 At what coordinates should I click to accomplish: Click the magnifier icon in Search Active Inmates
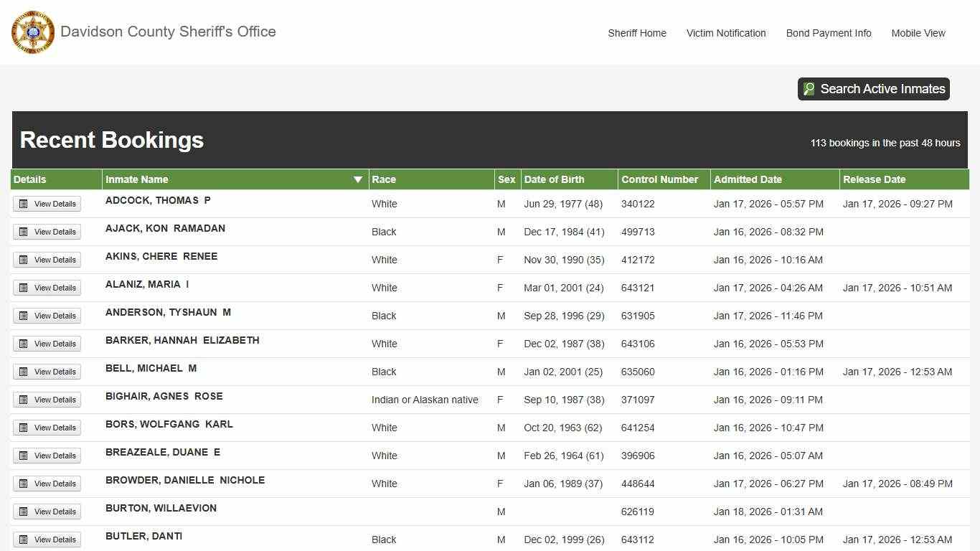click(x=809, y=89)
